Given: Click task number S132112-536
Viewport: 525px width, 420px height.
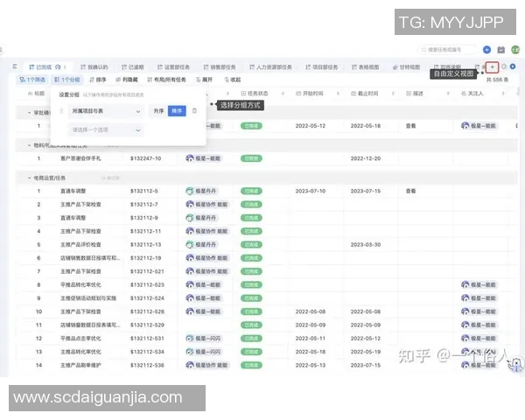Looking at the screenshot, I should (147, 365).
